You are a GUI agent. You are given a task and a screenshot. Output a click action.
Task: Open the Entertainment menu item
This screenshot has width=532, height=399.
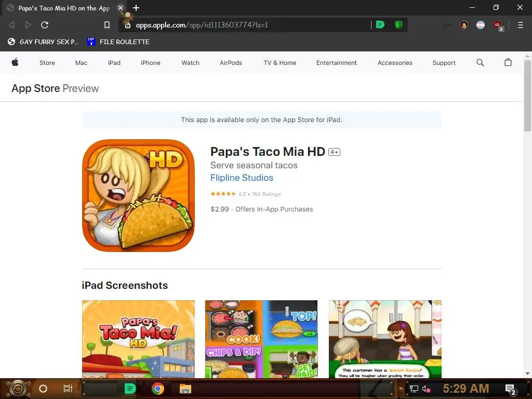(x=336, y=63)
